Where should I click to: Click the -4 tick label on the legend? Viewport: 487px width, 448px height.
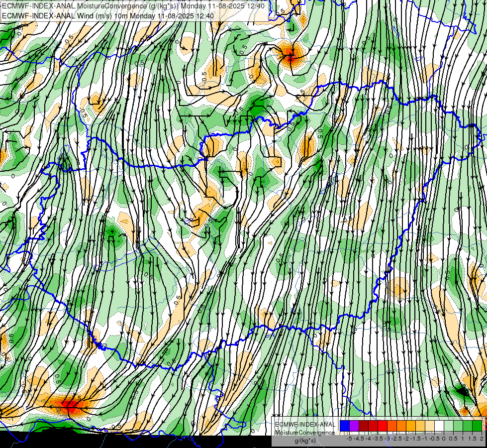tap(368, 439)
